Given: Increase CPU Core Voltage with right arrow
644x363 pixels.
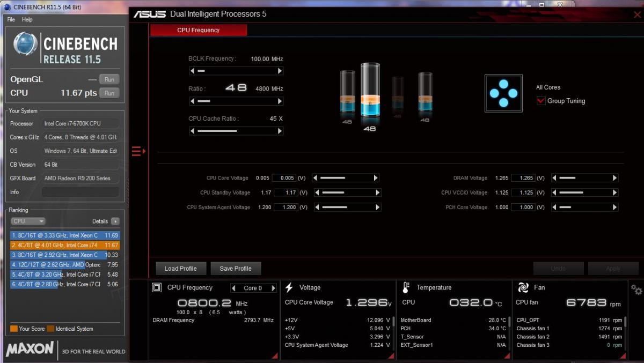Looking at the screenshot, I should 376,178.
